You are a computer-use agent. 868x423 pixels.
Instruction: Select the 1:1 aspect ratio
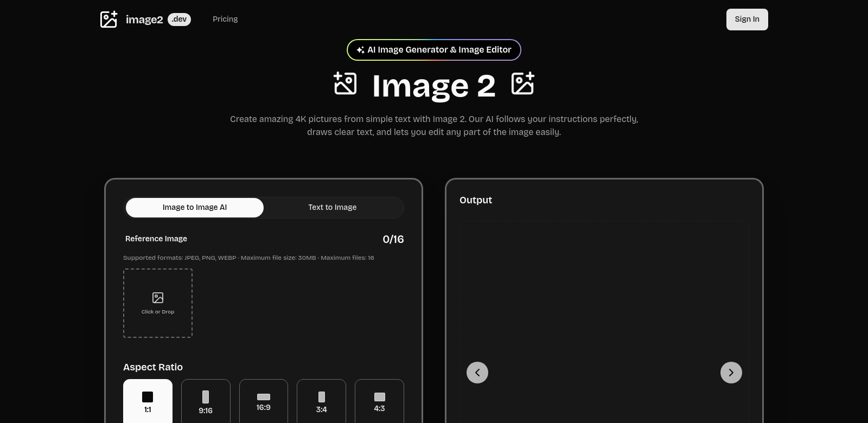(x=148, y=401)
